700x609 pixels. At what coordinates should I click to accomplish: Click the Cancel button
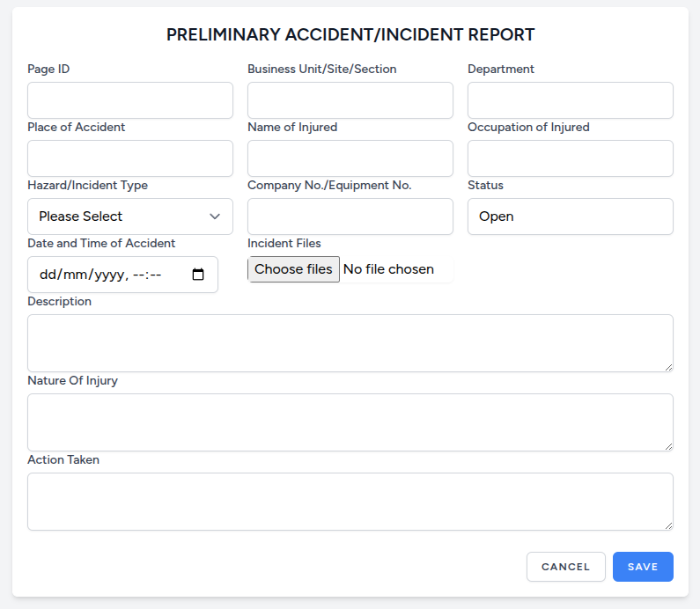click(x=565, y=567)
